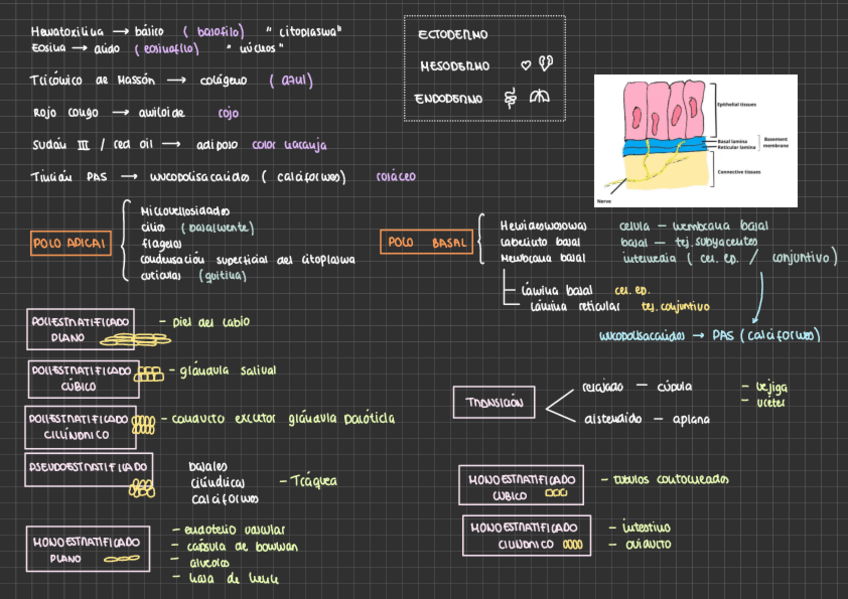Click yellow cells drawing under Pseudoestratificado box
The width and height of the screenshot is (848, 599).
tap(139, 489)
